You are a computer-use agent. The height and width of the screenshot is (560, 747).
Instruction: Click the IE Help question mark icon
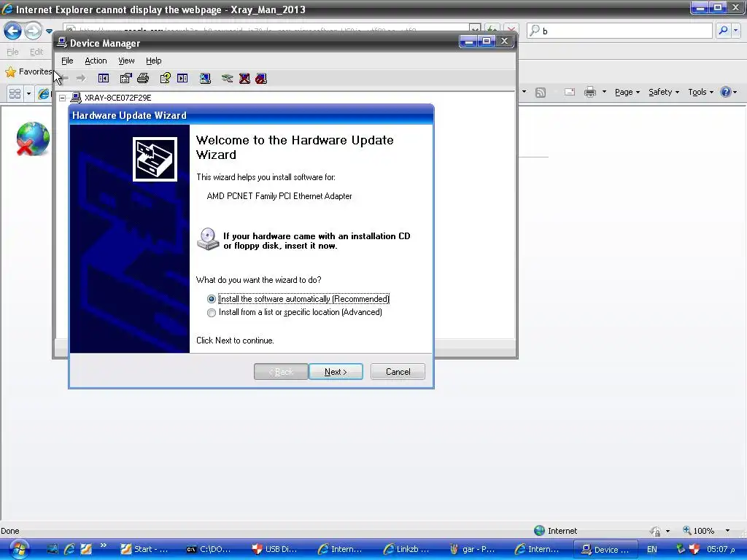point(726,92)
